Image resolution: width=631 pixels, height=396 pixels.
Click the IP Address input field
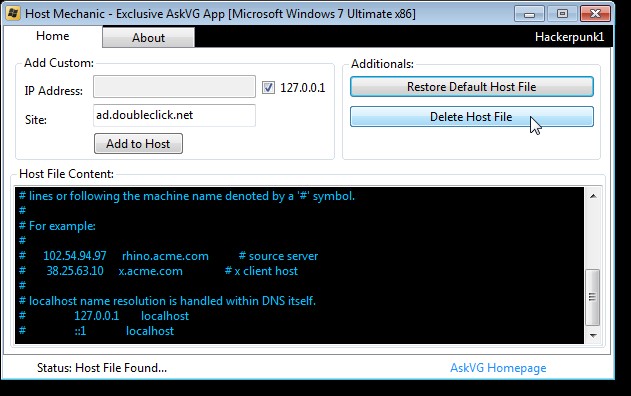click(x=174, y=87)
